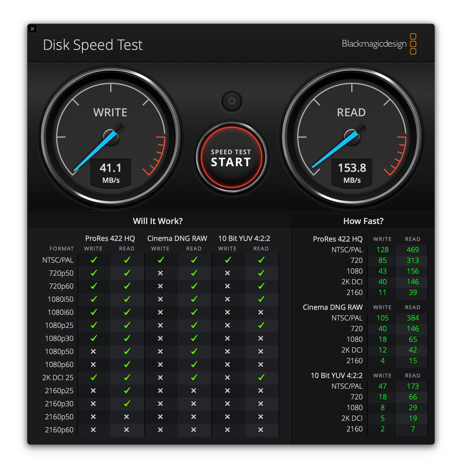This screenshot has width=462, height=476.
Task: Click ProRes NTSC/PAL read value 469
Action: [x=413, y=250]
